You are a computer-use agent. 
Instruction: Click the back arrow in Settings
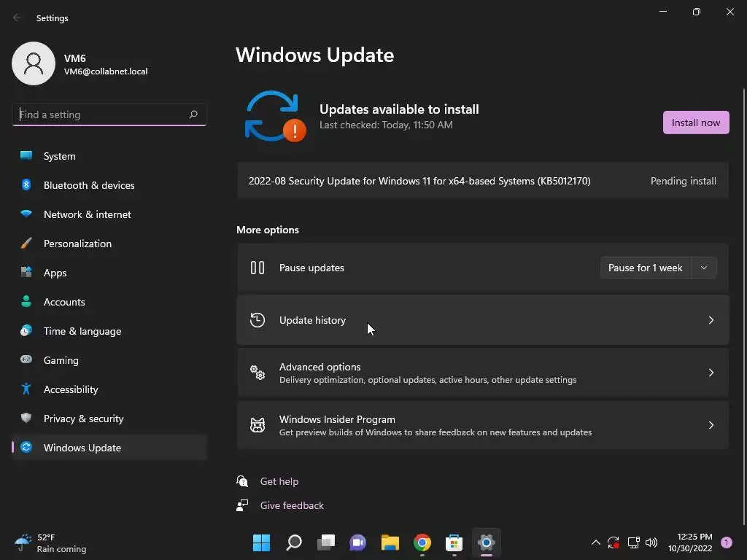click(18, 17)
